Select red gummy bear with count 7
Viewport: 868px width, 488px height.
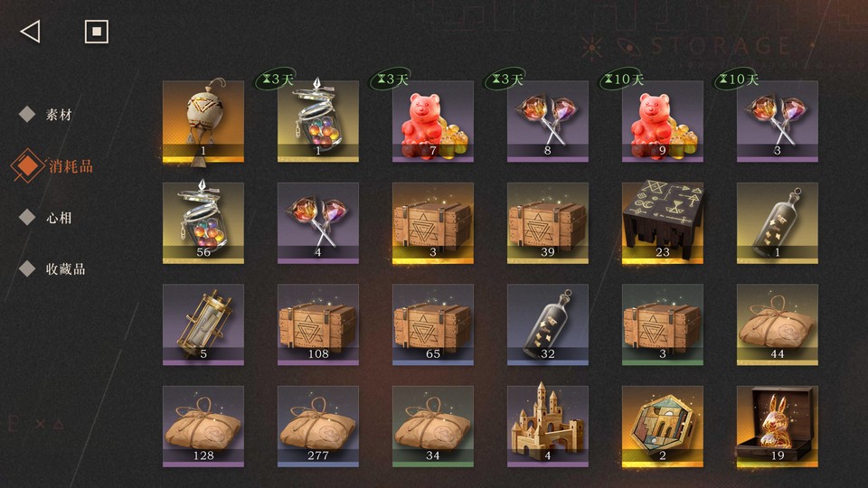pos(433,122)
